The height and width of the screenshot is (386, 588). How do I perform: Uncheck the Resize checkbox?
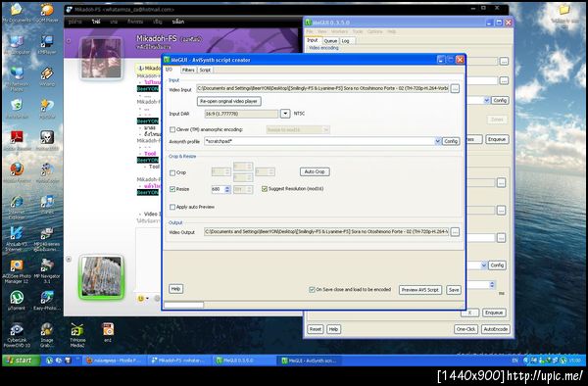(x=172, y=189)
